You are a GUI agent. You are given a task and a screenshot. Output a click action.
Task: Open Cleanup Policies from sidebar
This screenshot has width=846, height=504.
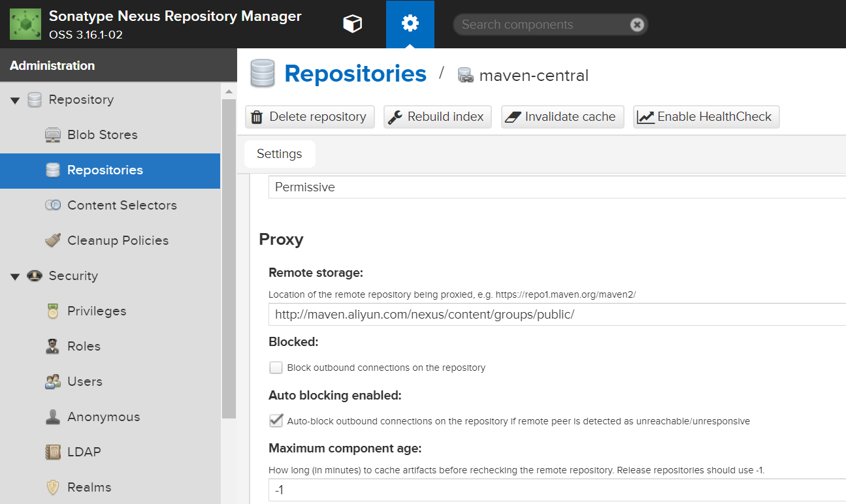coord(118,240)
